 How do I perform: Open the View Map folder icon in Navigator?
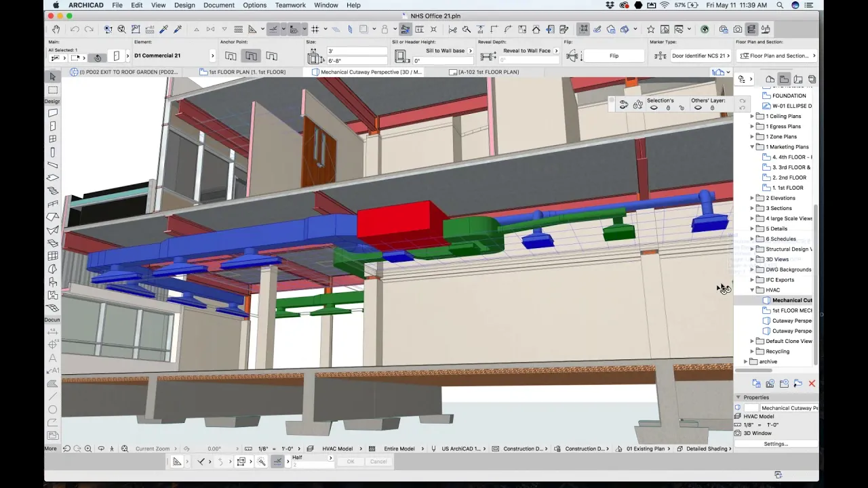[x=784, y=79]
